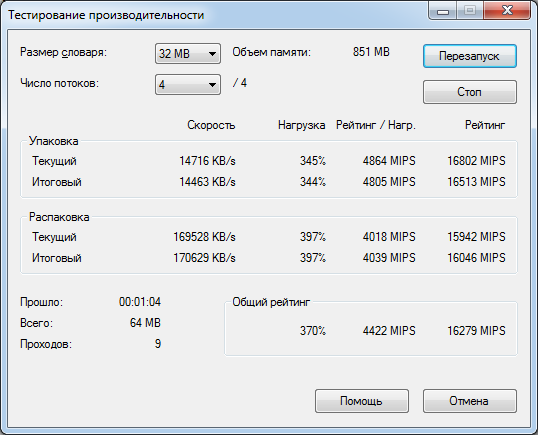The image size is (538, 435).
Task: Expand the thread count dropdown
Action: tap(188, 84)
